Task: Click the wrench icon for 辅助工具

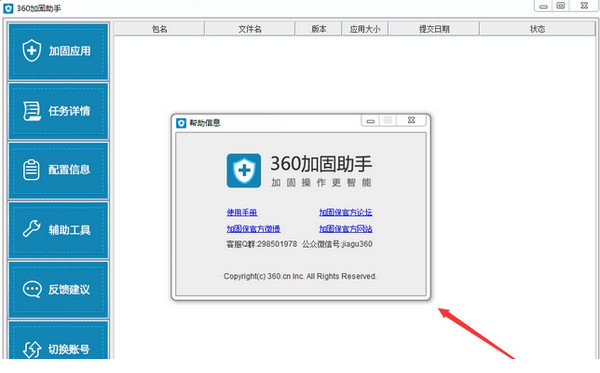Action: (x=31, y=229)
